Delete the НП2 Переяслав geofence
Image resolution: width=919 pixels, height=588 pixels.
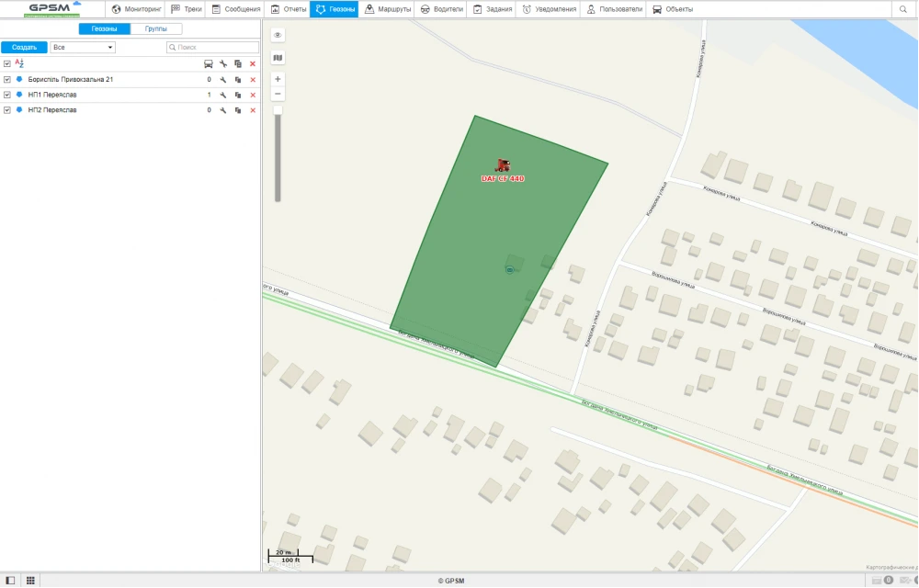click(x=253, y=110)
